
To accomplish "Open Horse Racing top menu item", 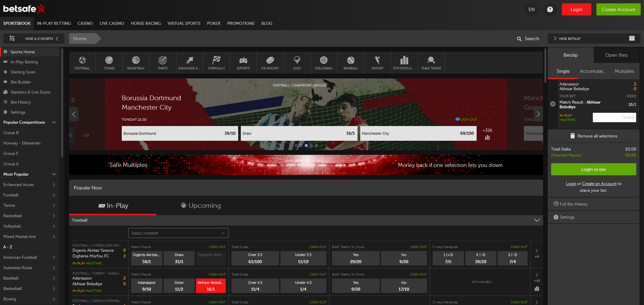I will (x=146, y=23).
